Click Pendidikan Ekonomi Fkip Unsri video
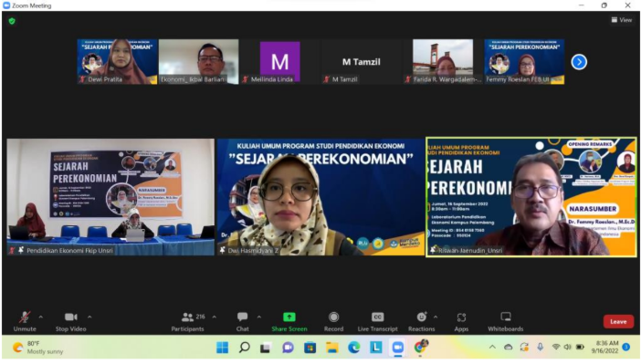The image size is (641, 364). (110, 197)
